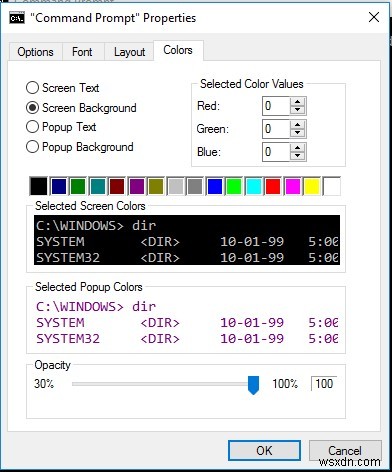Image resolution: width=392 pixels, height=472 pixels.
Task: Pick the dark navy blue swatch
Action: click(59, 186)
